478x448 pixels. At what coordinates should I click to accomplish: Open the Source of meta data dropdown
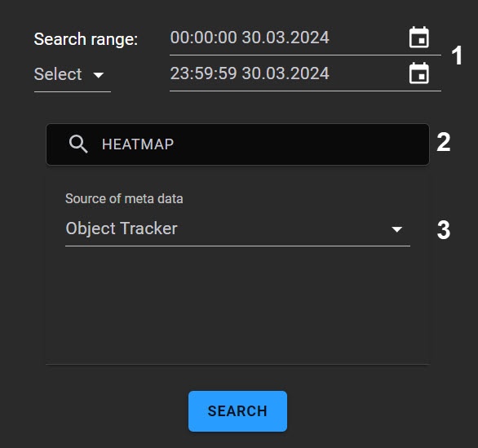point(237,229)
